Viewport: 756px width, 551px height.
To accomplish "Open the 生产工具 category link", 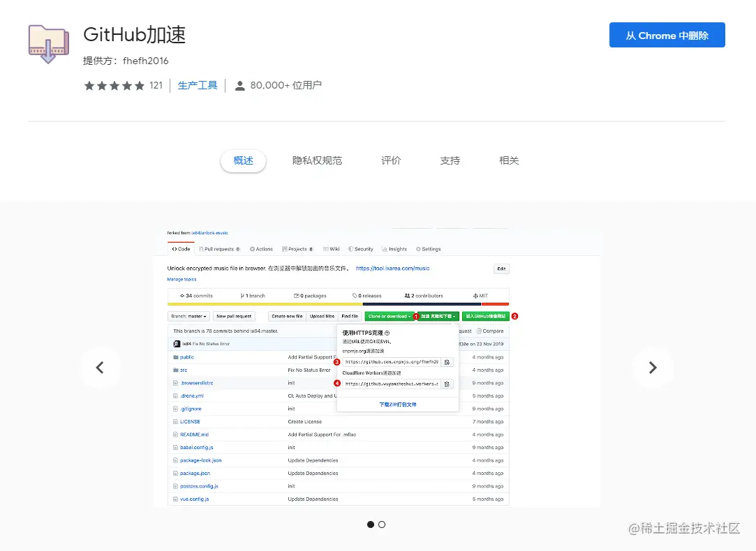I will (x=198, y=85).
